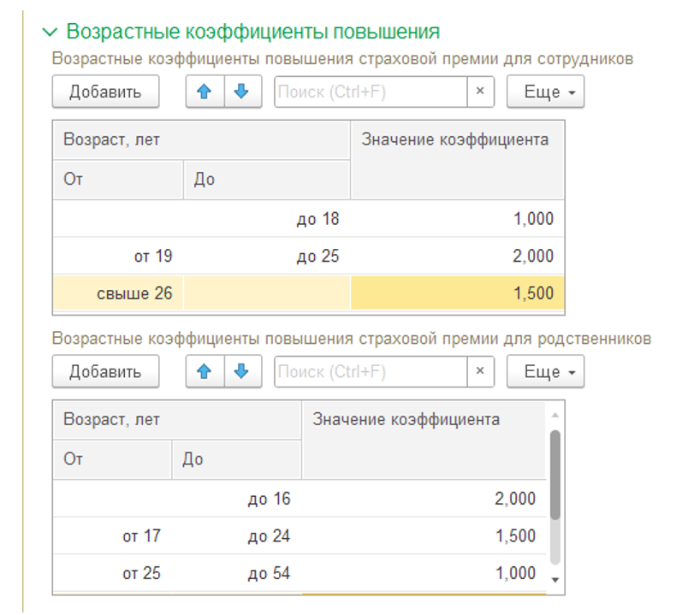Open Еще dropdown above relatives table
Viewport: 700px width, 615px height.
coord(545,371)
